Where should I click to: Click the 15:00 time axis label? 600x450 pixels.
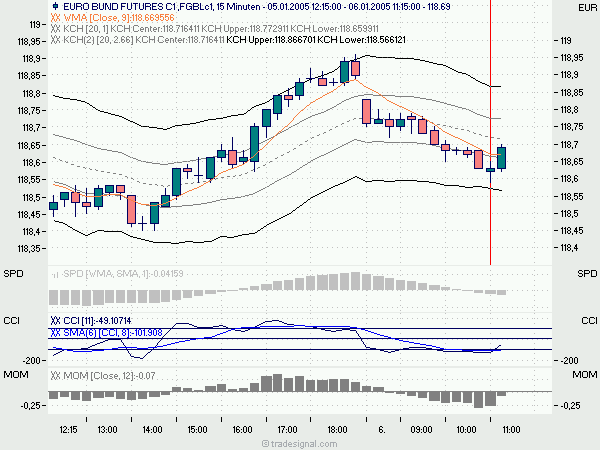(x=197, y=430)
